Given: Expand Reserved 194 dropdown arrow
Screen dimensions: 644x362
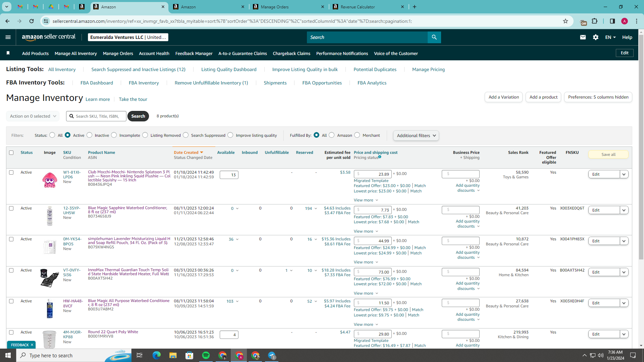Looking at the screenshot, I should pos(316,208).
